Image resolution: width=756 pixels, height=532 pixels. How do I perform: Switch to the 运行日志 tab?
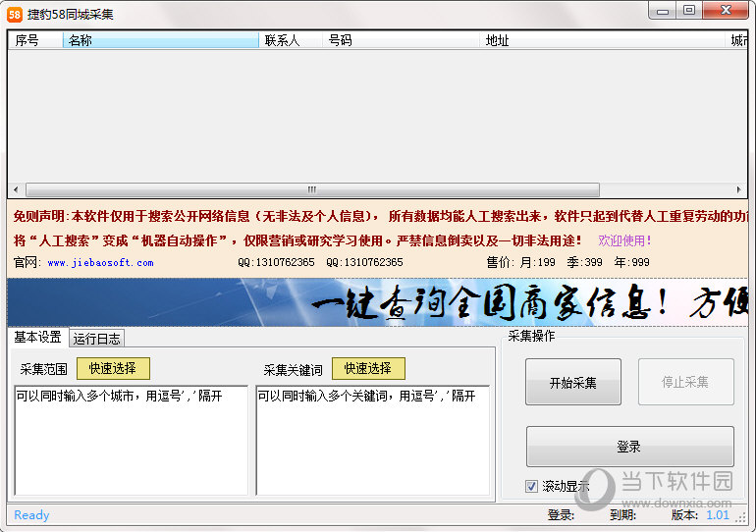click(96, 339)
